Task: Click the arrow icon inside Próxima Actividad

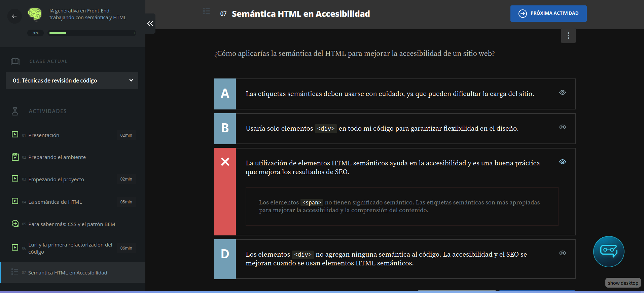Action: [x=523, y=13]
